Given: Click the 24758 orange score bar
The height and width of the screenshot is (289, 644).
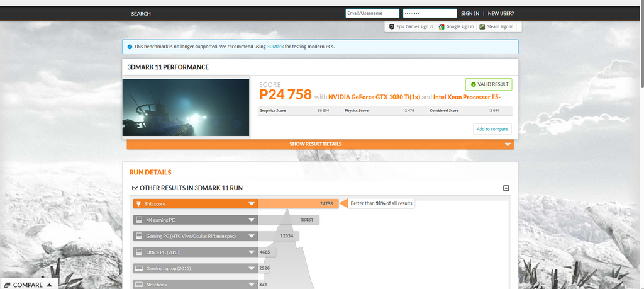Looking at the screenshot, I should [x=298, y=204].
